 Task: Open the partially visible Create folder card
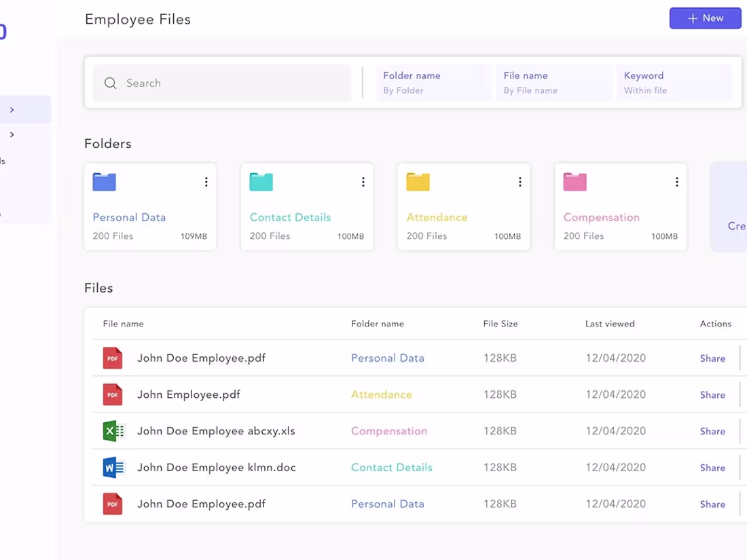733,206
